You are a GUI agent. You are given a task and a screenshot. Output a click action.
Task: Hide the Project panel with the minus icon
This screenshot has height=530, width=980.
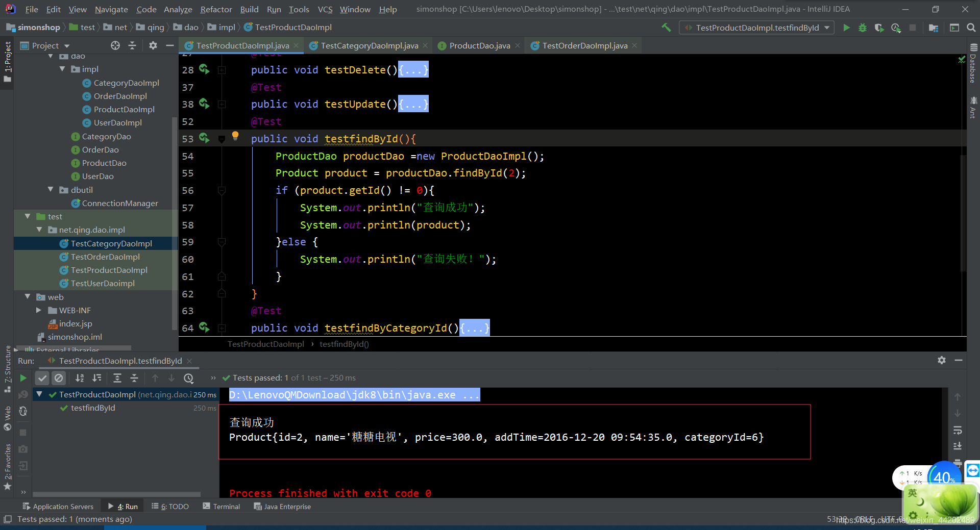point(170,45)
